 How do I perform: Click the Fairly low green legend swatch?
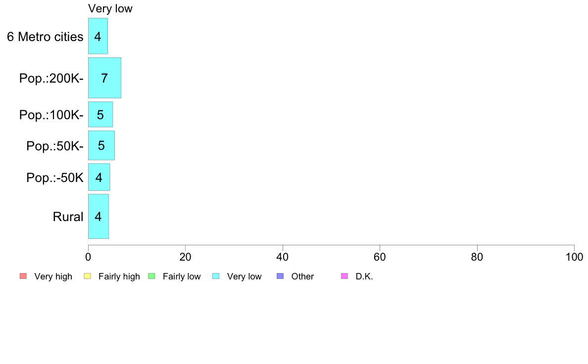click(152, 276)
